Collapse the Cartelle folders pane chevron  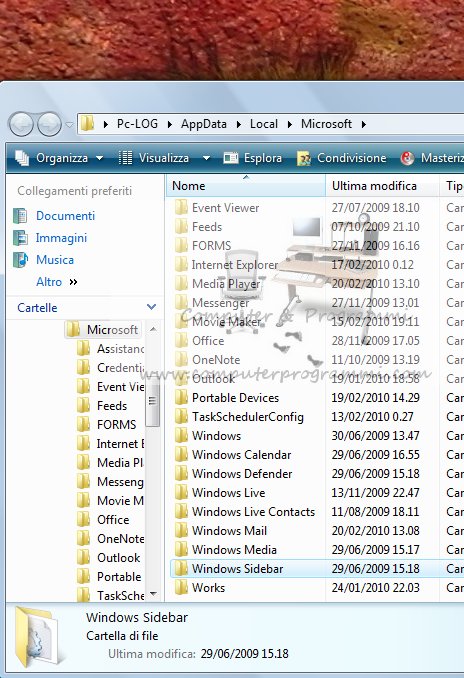point(151,307)
